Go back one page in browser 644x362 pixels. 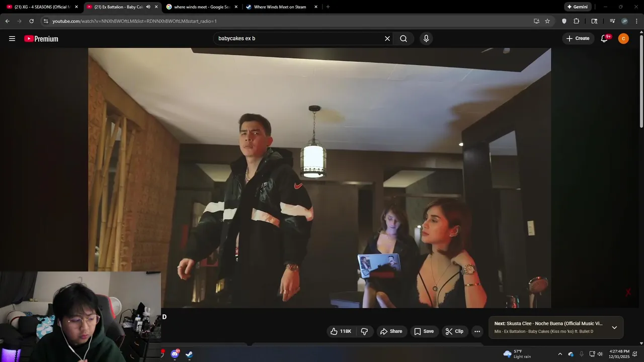[8, 21]
